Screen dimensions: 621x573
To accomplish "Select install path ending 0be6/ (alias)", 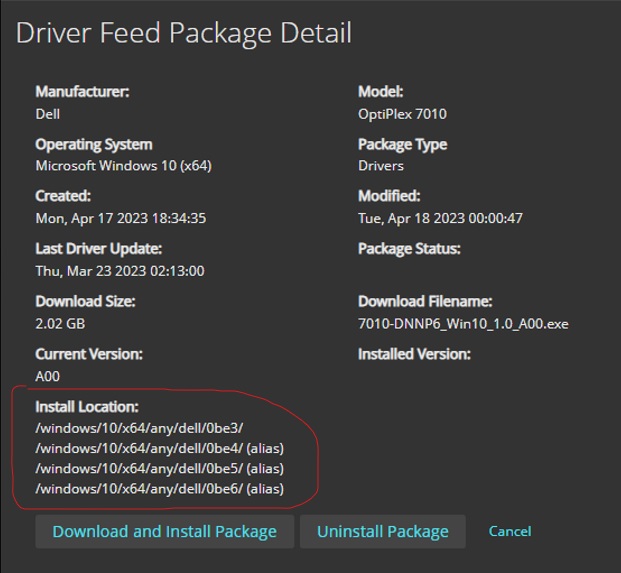I will (160, 489).
